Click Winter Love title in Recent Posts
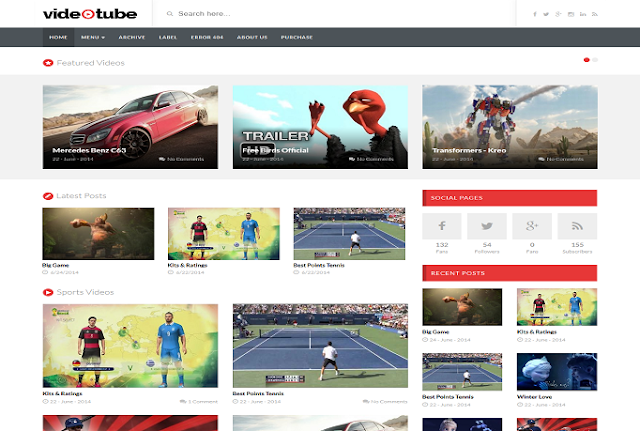 coord(534,397)
